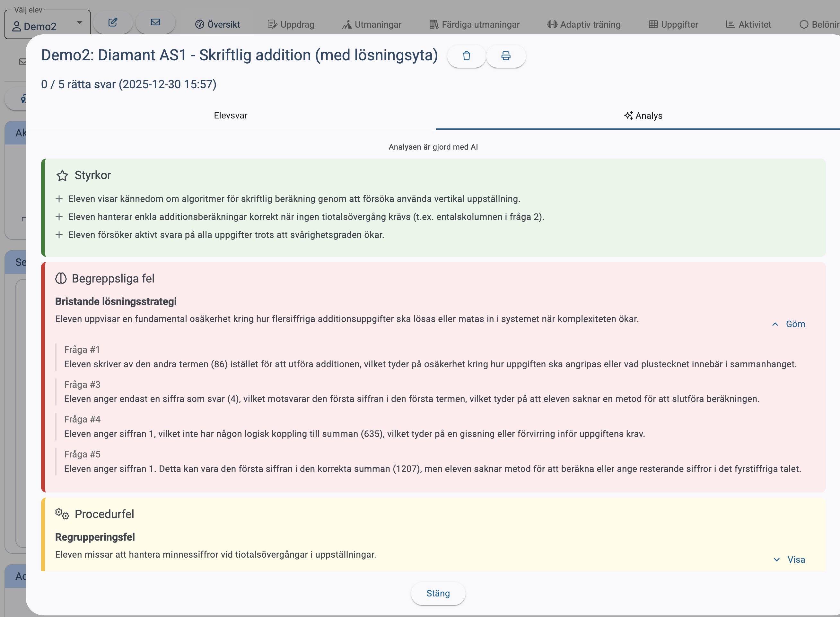Open the Uppgifter tasks section
This screenshot has height=617, width=840.
pos(673,25)
